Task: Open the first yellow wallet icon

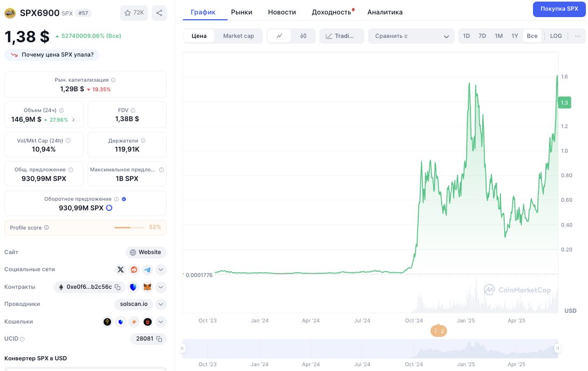Action: click(107, 321)
